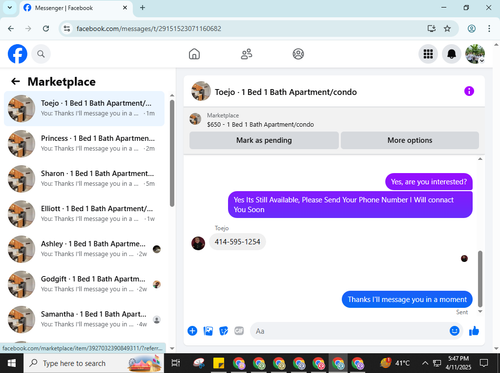Open conversation information purple icon
Viewport: 500px width, 373px height.
pos(469,91)
